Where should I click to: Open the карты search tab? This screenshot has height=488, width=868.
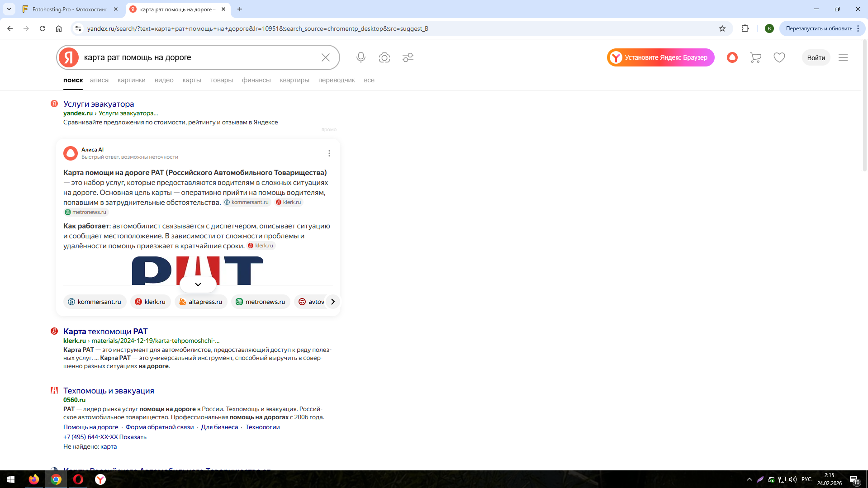tap(192, 80)
